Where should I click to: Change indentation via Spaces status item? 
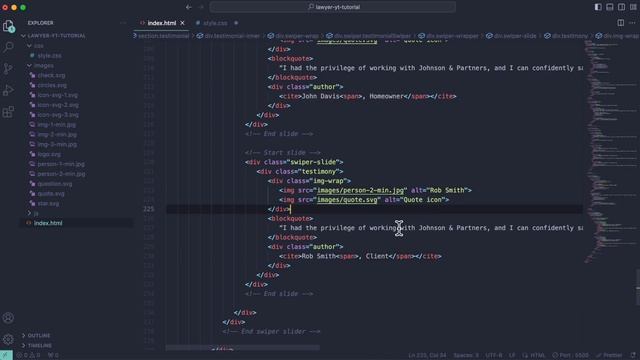(x=466, y=356)
